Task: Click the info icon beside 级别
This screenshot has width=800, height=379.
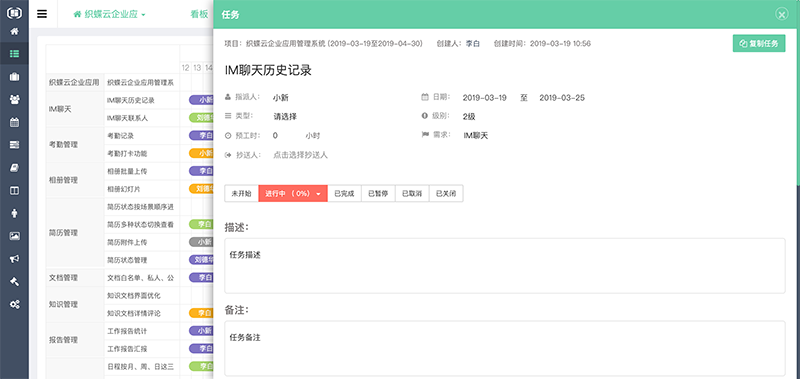Action: (424, 116)
